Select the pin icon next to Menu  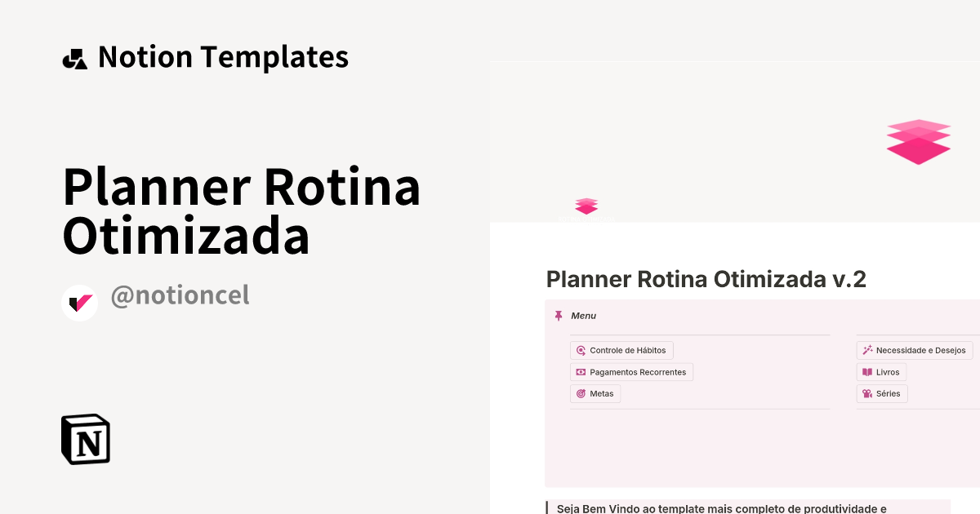559,315
